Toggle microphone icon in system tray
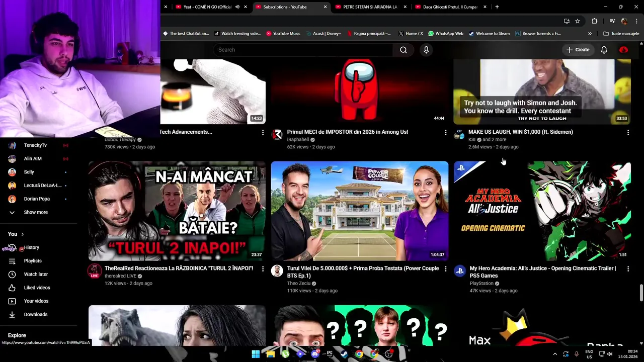This screenshot has height=362, width=644. (x=577, y=354)
